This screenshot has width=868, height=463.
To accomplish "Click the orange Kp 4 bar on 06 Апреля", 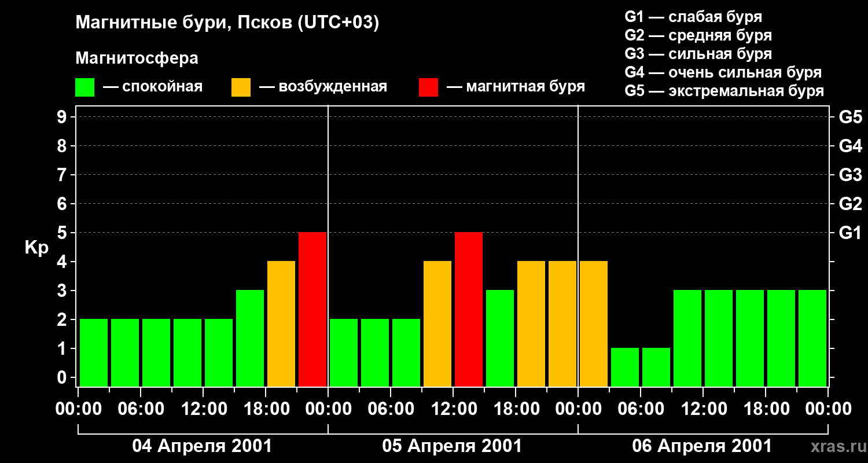I will pos(594,324).
